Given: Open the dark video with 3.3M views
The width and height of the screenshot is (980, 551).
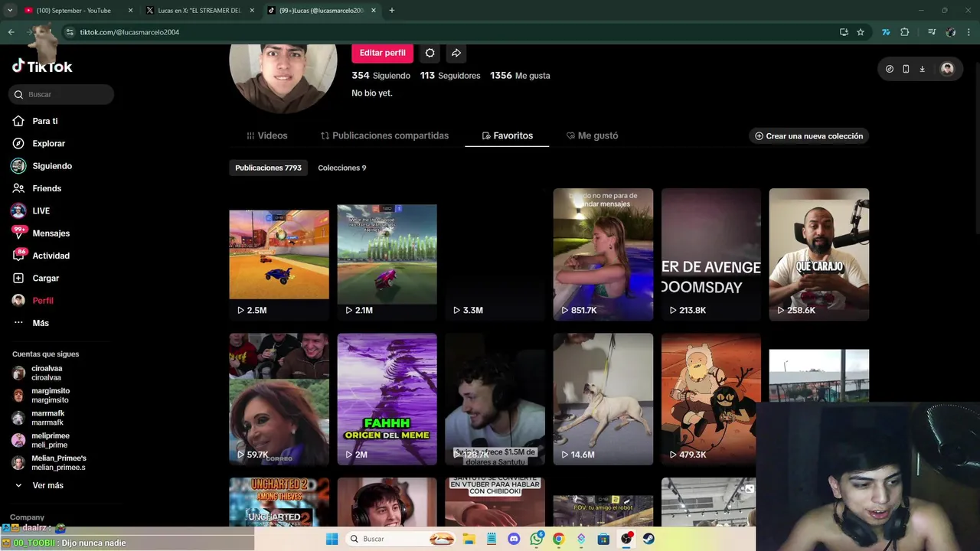Looking at the screenshot, I should [495, 254].
